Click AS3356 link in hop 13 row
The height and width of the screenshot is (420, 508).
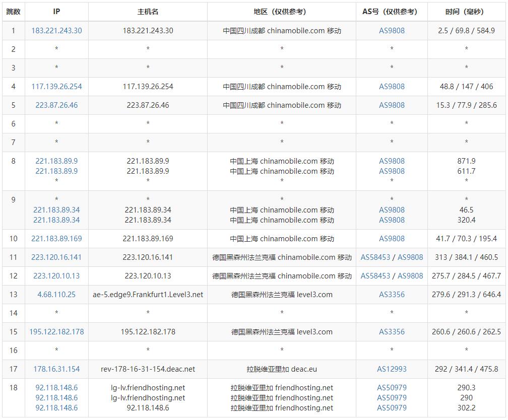coord(392,295)
